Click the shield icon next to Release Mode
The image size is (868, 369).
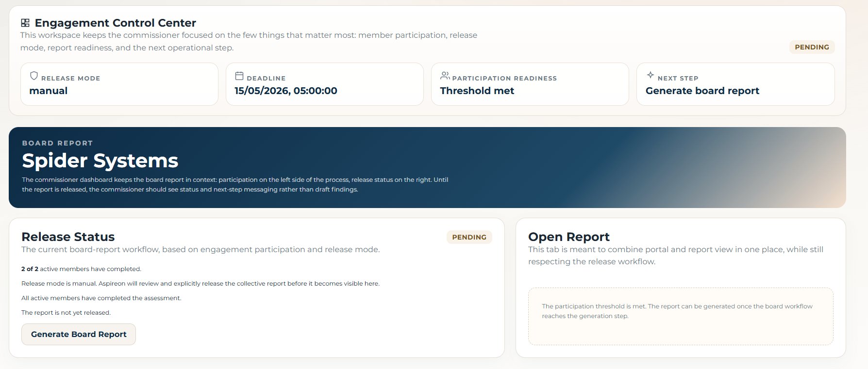[34, 76]
